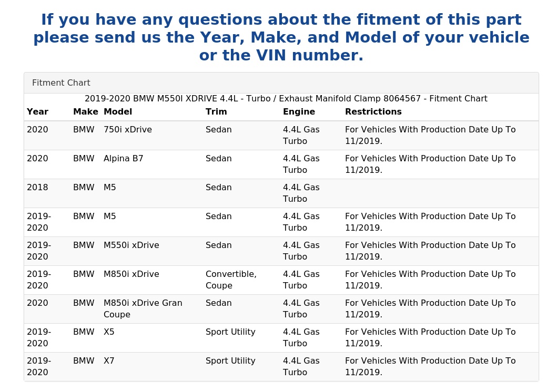The width and height of the screenshot is (547, 392).
Task: Click the Year column header
Action: click(x=38, y=112)
